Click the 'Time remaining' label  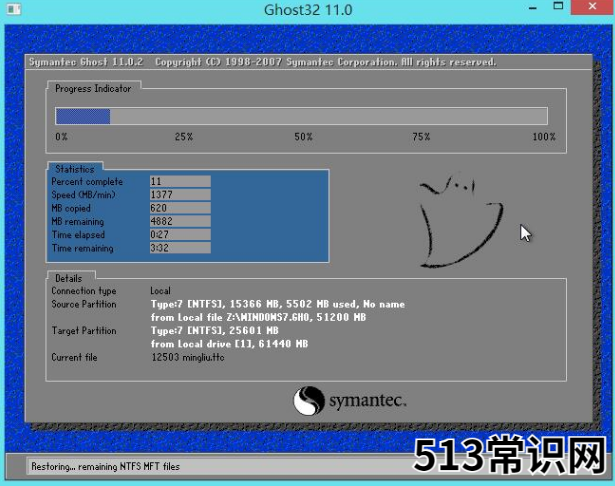pos(82,248)
